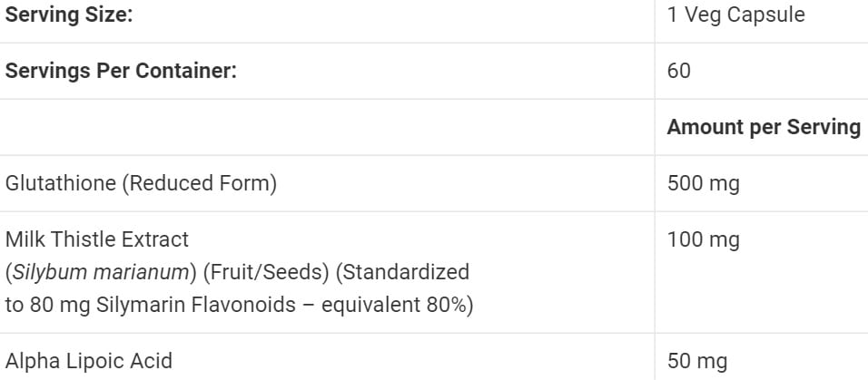Click the Reduced Form parenthetical
The width and height of the screenshot is (868, 380).
point(199,183)
